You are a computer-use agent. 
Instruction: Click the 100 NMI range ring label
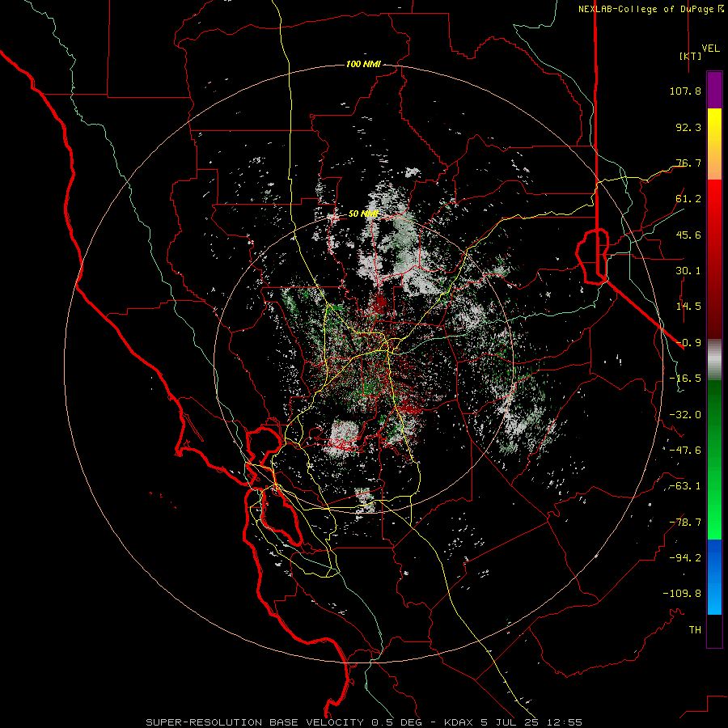point(363,64)
